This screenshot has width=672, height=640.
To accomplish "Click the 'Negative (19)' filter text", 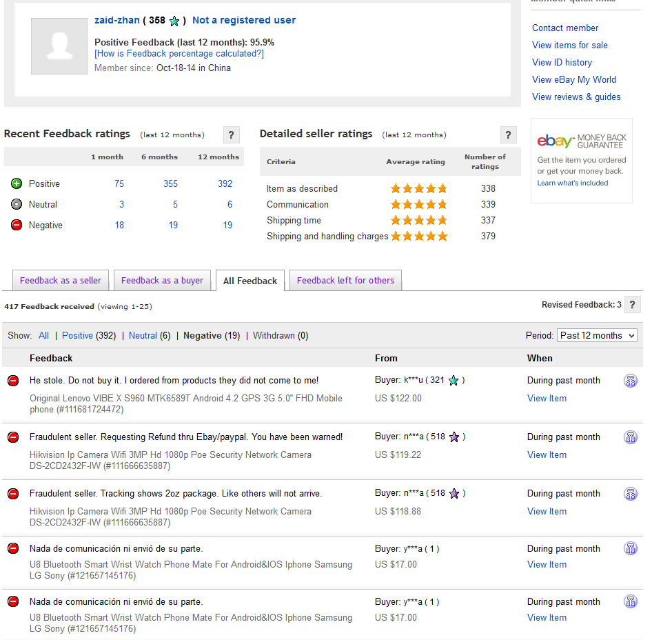I will [x=212, y=335].
